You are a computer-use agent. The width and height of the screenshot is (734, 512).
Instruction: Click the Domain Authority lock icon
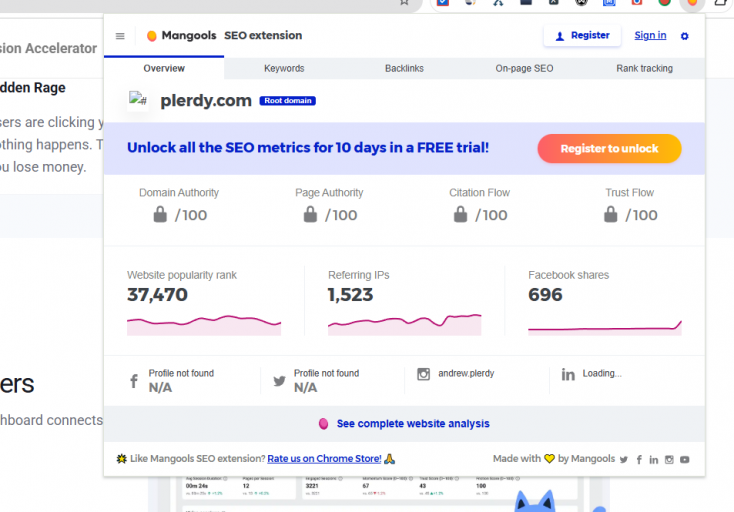click(x=160, y=215)
